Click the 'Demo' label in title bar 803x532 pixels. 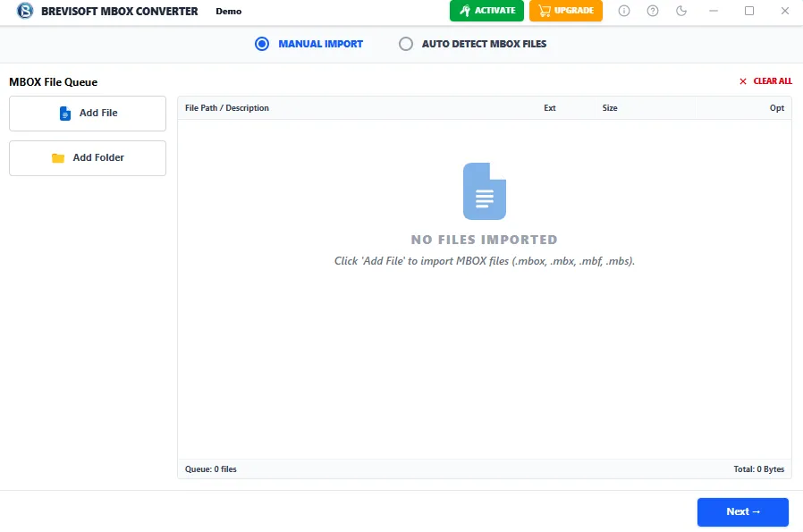[x=228, y=12]
